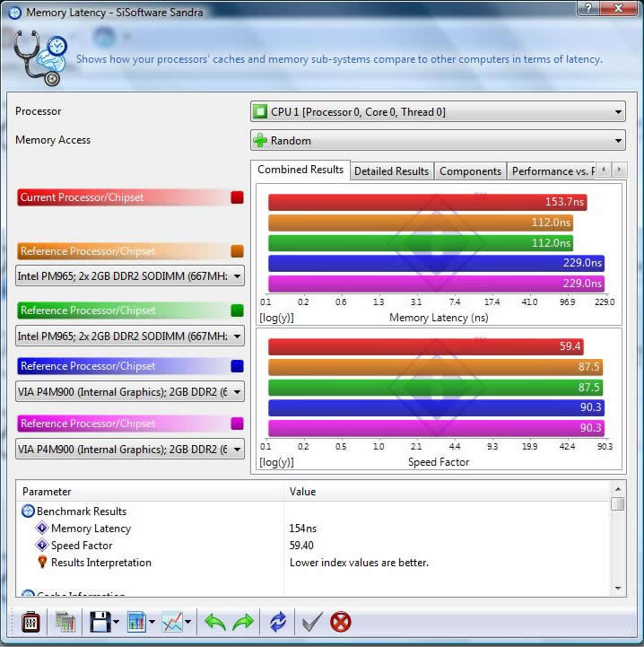Click the copy results toolbar icon
The image size is (644, 647).
click(65, 622)
